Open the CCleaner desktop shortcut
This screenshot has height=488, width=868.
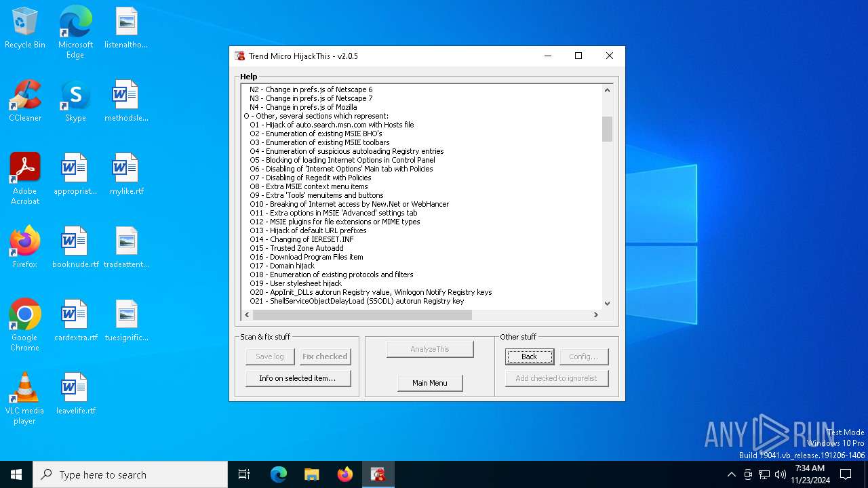pyautogui.click(x=25, y=102)
